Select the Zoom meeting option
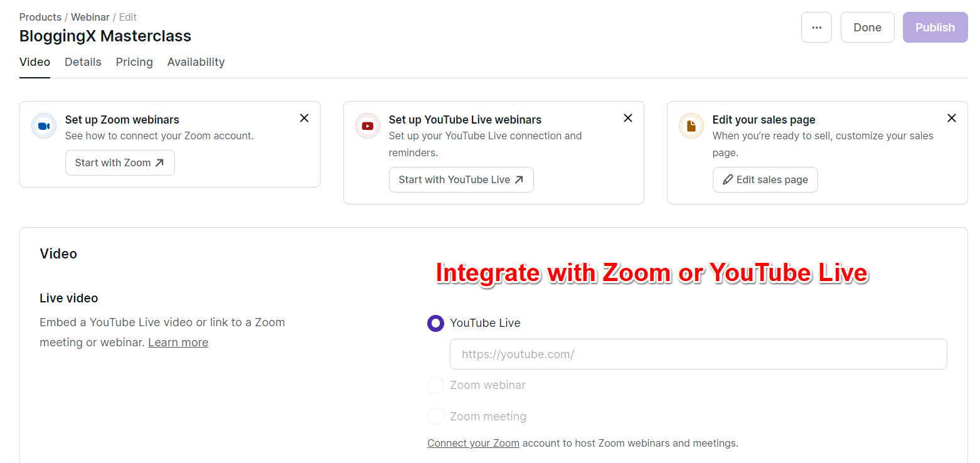Image resolution: width=980 pixels, height=463 pixels. [435, 416]
